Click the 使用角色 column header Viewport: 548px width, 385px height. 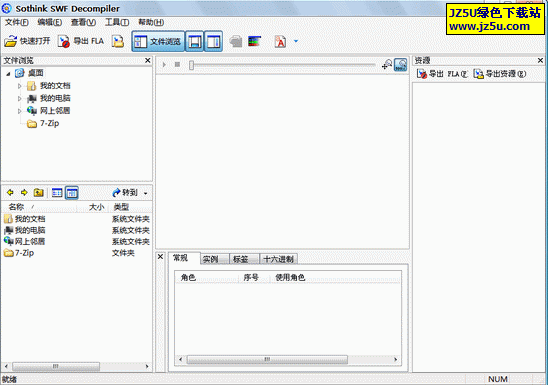336,278
